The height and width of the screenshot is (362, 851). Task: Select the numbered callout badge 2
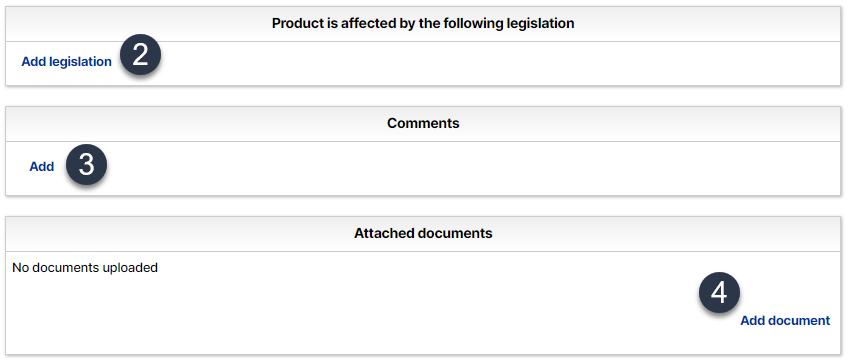coord(141,55)
